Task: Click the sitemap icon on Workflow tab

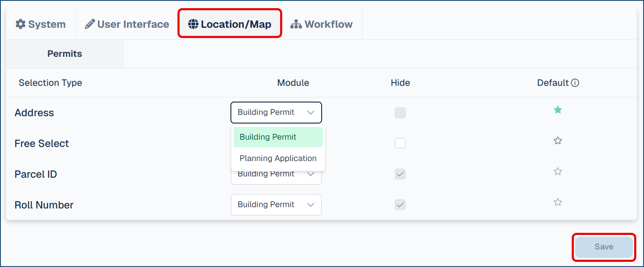Action: click(x=296, y=24)
